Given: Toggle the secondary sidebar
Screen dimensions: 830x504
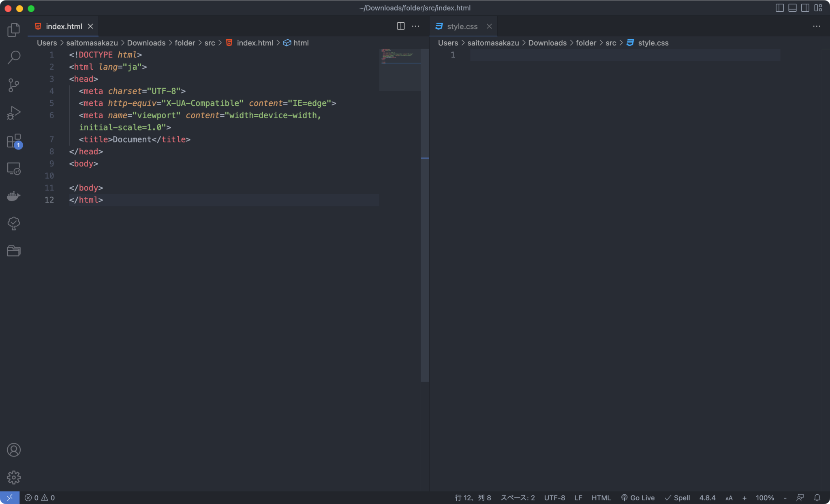Looking at the screenshot, I should pyautogui.click(x=805, y=8).
